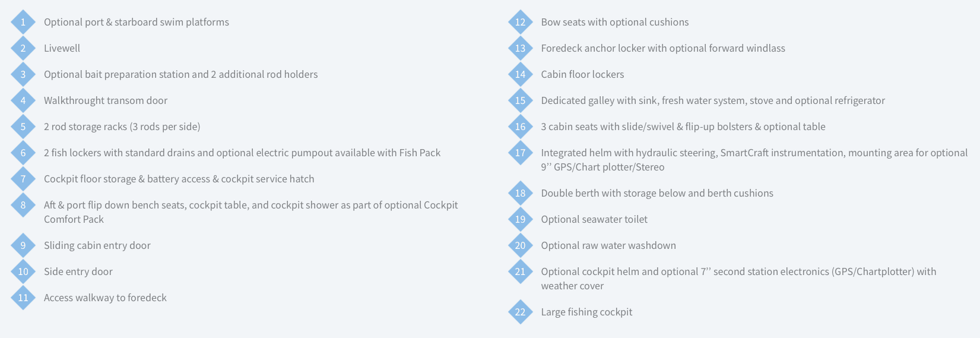Click 'Access walkway to foredeck' label
Image resolution: width=980 pixels, height=338 pixels.
105,298
